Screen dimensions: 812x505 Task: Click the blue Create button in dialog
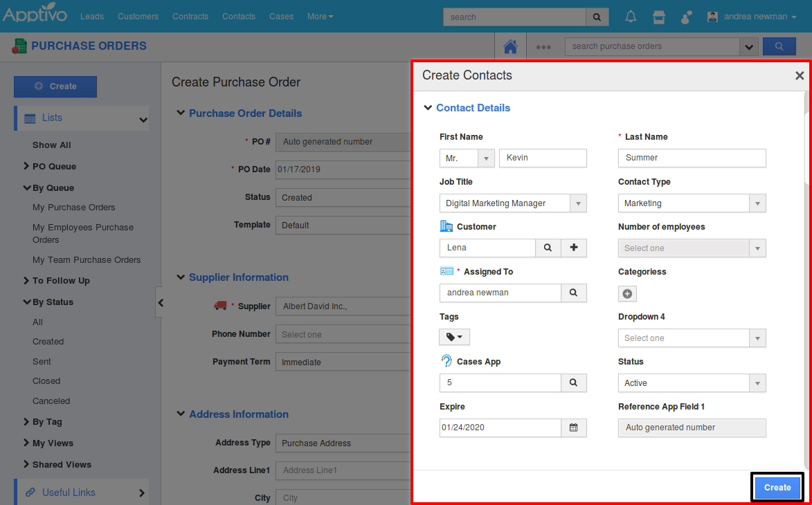(x=777, y=488)
